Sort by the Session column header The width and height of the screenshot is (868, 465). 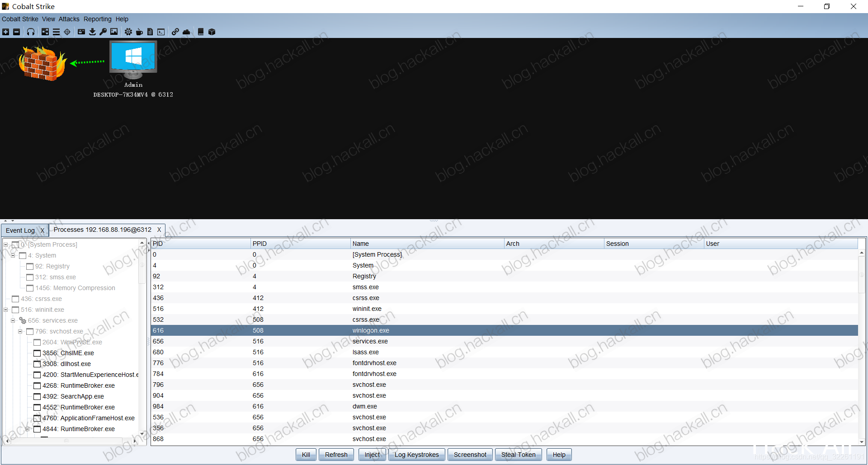coord(654,244)
